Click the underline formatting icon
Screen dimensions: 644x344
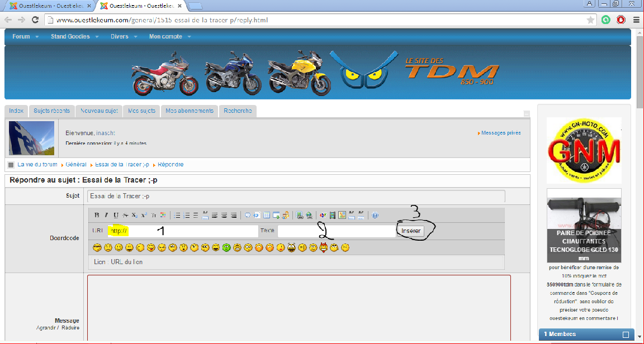pyautogui.click(x=116, y=215)
